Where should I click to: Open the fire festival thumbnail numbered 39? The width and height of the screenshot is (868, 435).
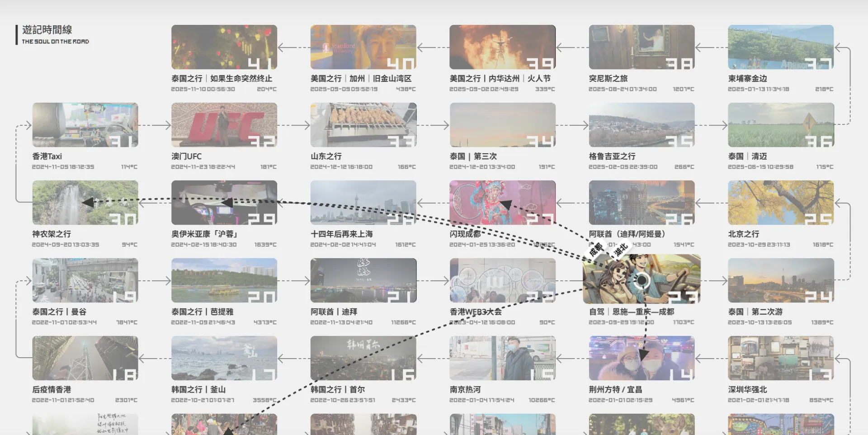pos(502,47)
